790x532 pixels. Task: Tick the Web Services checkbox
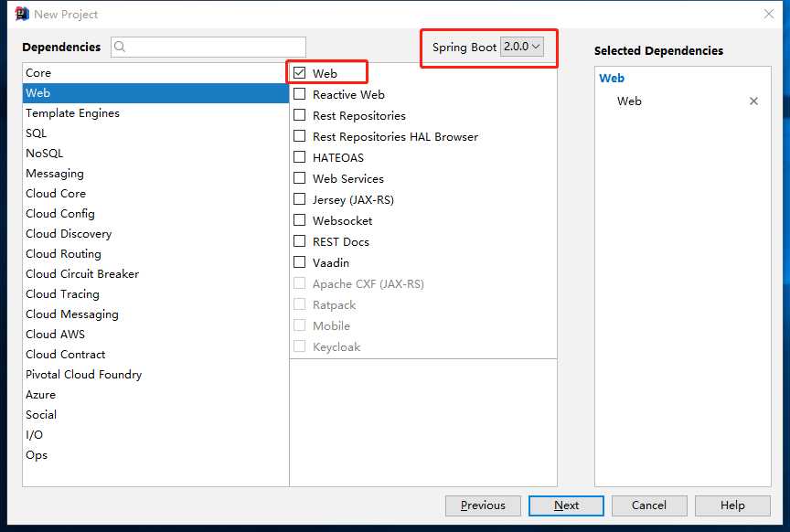pos(299,178)
